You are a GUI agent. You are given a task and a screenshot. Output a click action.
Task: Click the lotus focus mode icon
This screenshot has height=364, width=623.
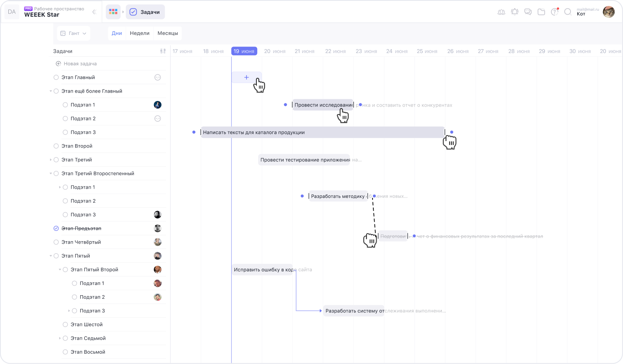tap(501, 12)
